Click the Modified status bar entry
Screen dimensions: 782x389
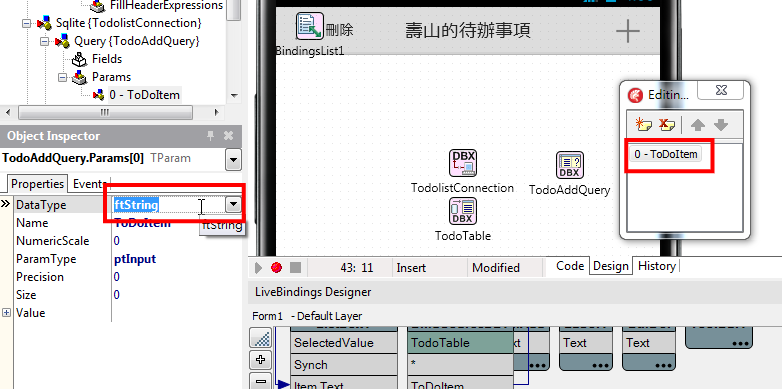[496, 268]
